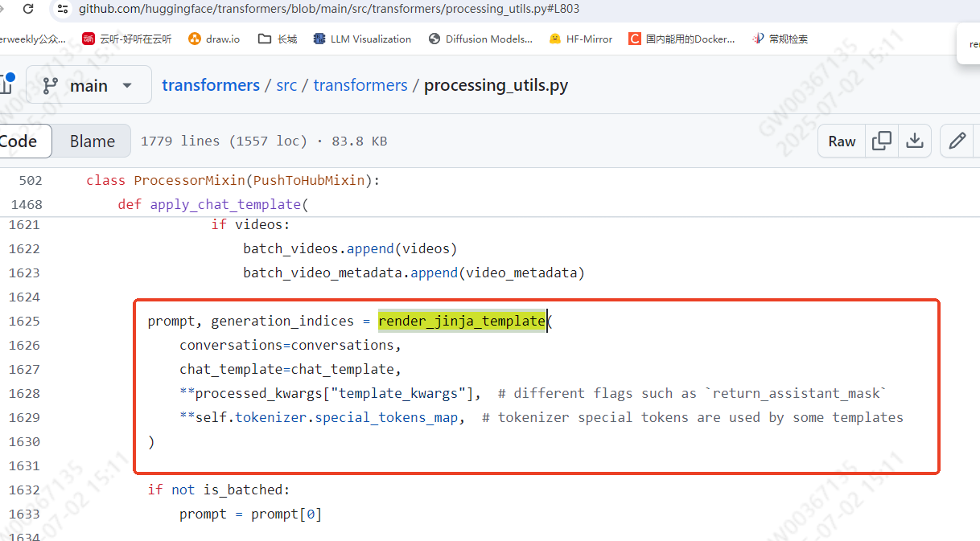Viewport: 980px width, 541px height.
Task: Open the HF-Mirror bookmark
Action: click(580, 39)
